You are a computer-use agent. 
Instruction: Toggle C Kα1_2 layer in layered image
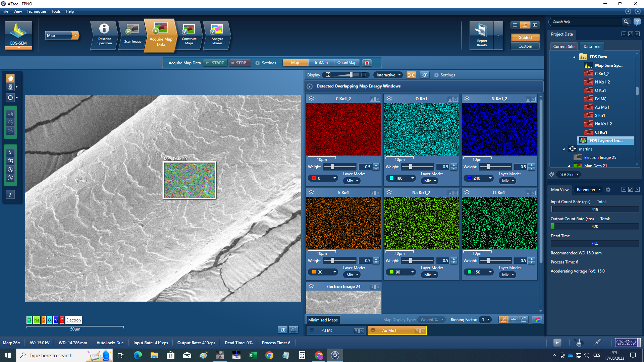click(x=311, y=99)
